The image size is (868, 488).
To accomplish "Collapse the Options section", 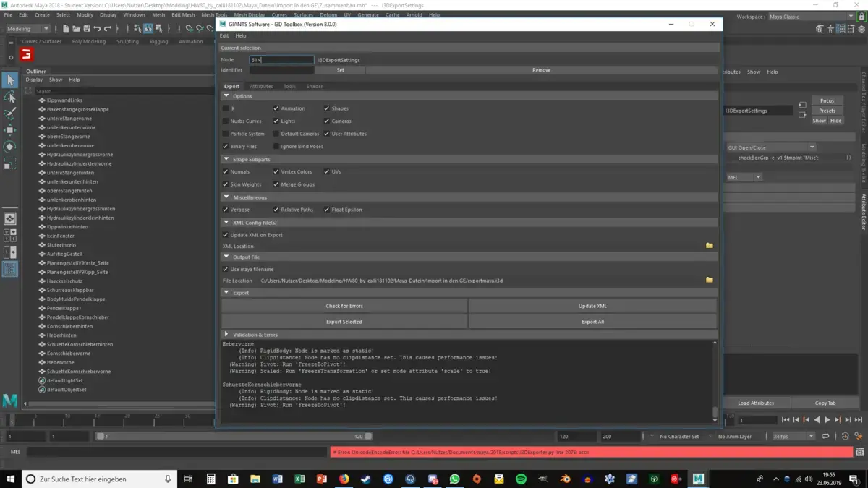I will (x=226, y=95).
